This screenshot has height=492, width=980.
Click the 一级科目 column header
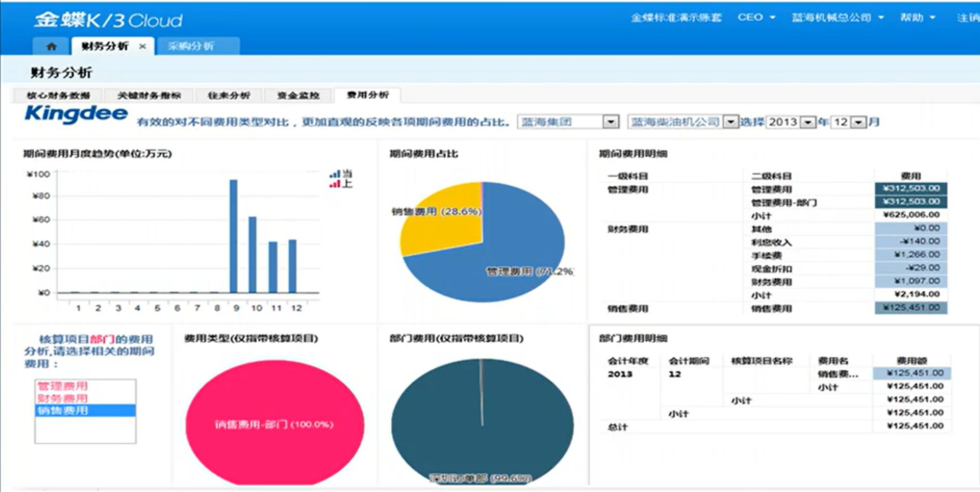pyautogui.click(x=627, y=176)
